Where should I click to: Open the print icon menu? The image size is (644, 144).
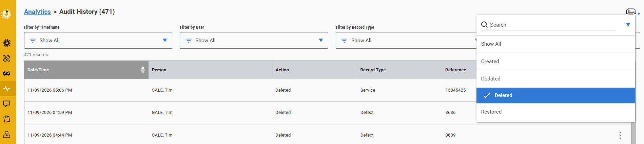coord(632,12)
